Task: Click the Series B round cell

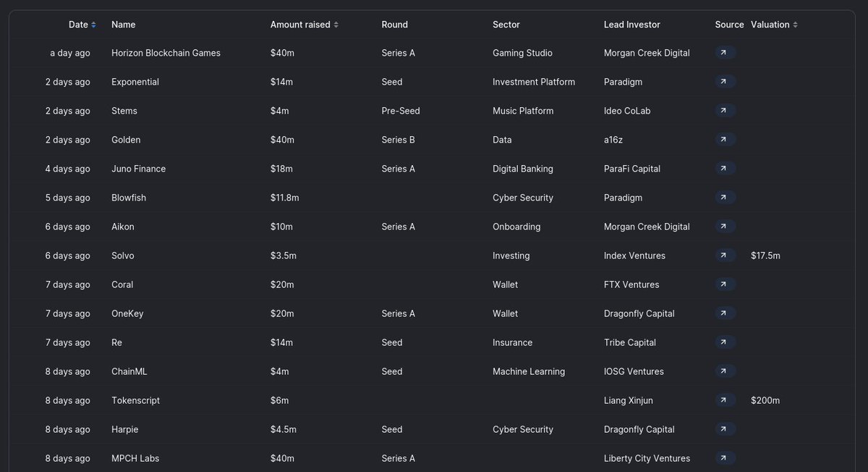Action: (x=398, y=140)
